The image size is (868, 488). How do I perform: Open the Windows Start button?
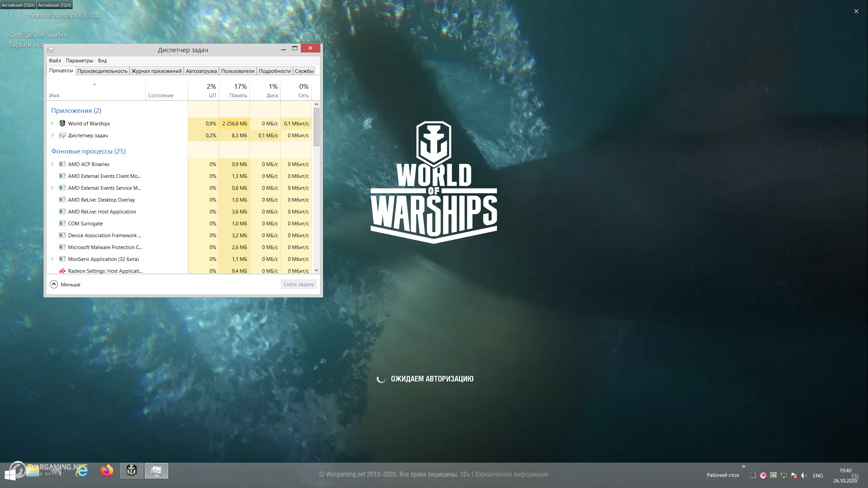coord(10,474)
